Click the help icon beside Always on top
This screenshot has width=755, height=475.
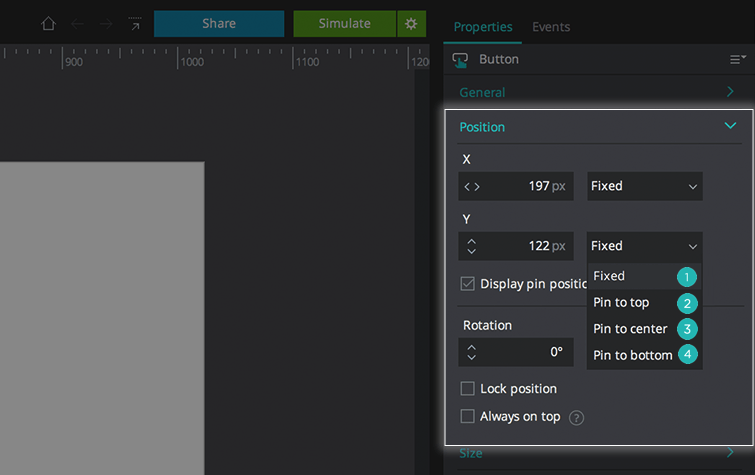pyautogui.click(x=576, y=418)
